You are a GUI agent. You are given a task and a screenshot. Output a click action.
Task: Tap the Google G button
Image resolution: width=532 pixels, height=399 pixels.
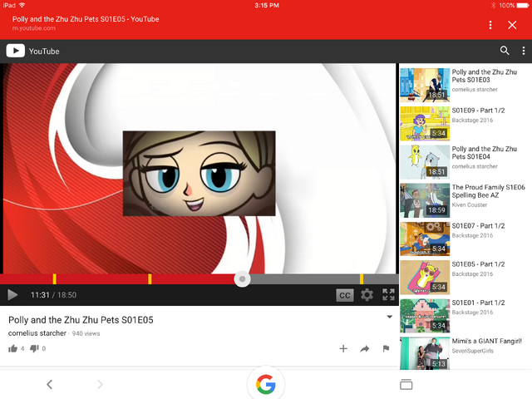266,384
